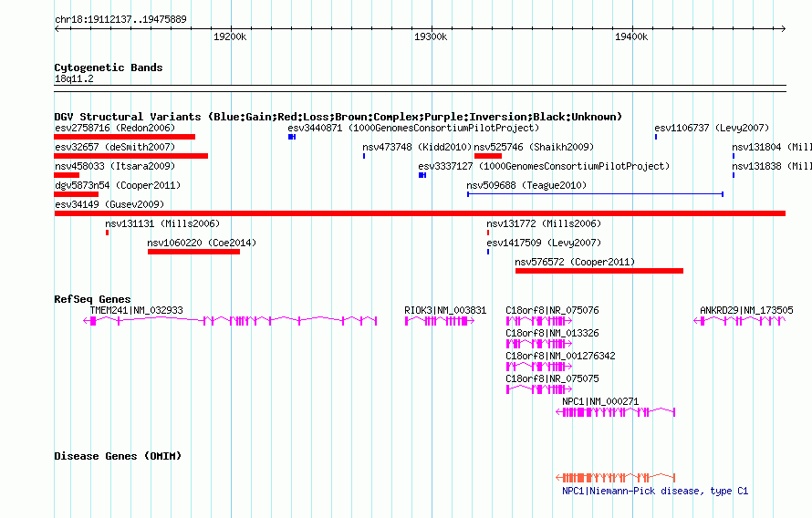
Task: Open the pink NPC1|NM_000271 RefSeq gene model
Action: click(615, 412)
